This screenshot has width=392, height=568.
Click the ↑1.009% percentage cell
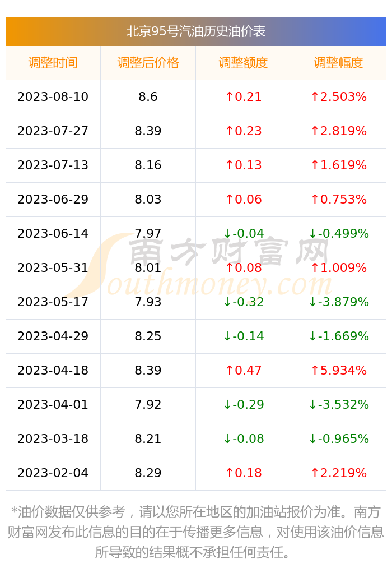(x=338, y=267)
